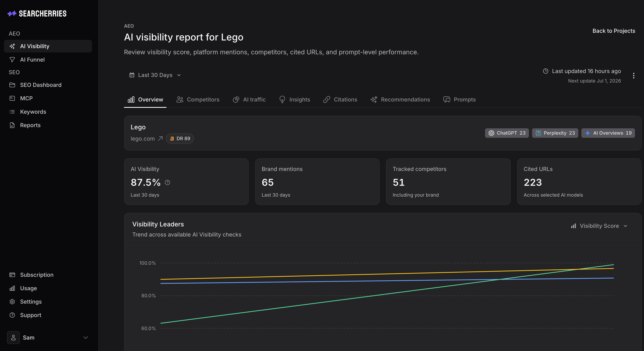Click the help icon beside 87.5%

pos(167,183)
